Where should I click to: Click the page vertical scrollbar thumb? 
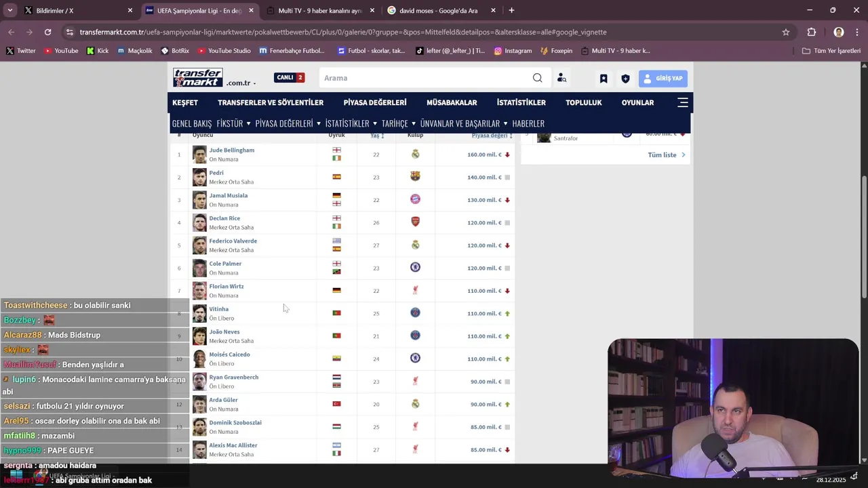864,236
